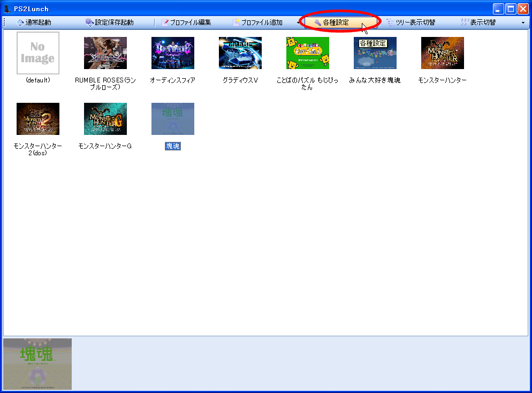Close the PS2Lunch window
This screenshot has width=532, height=393.
[x=523, y=9]
